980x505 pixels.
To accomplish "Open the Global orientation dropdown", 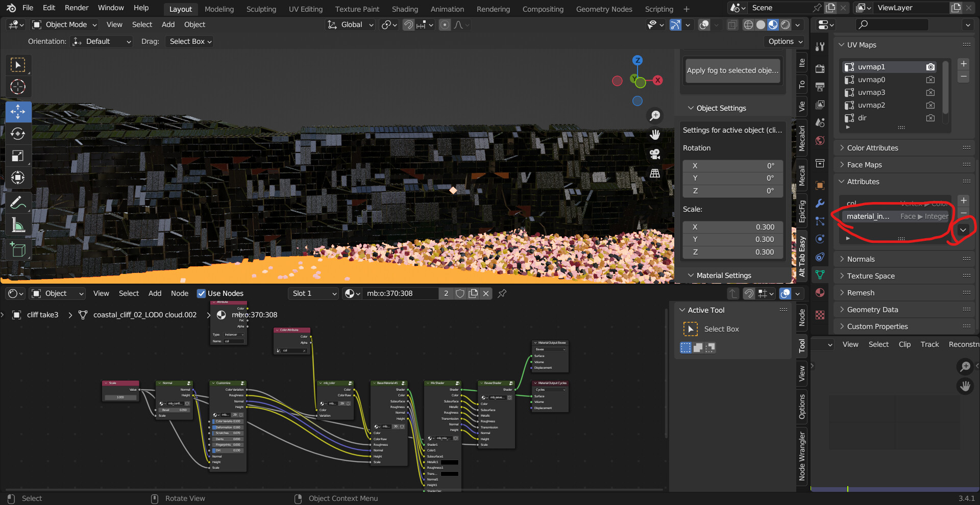I will click(350, 24).
